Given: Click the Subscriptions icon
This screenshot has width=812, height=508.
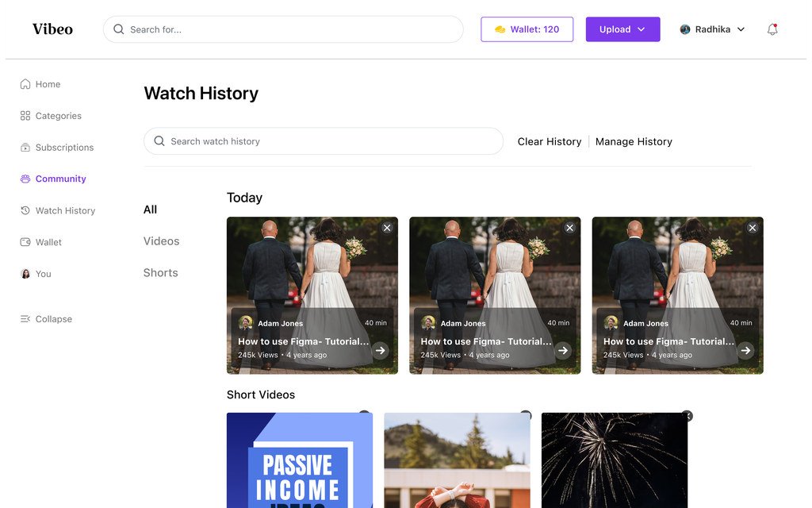Looking at the screenshot, I should pos(25,147).
